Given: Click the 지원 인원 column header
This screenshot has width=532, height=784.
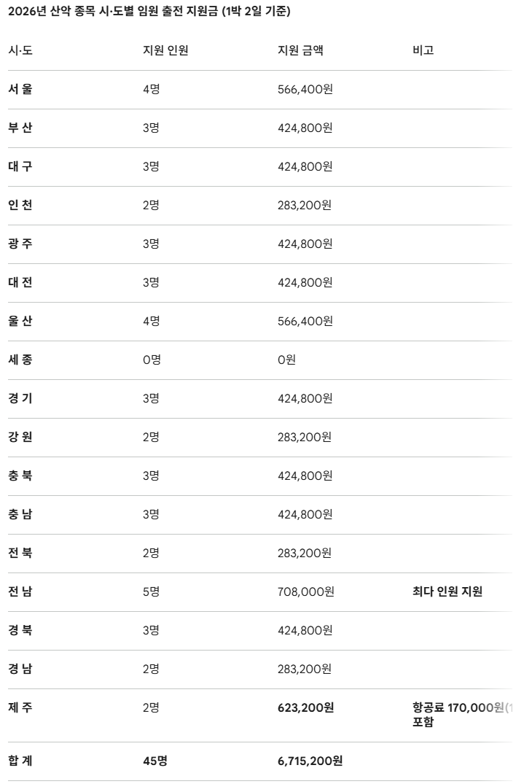Looking at the screenshot, I should pos(165,50).
